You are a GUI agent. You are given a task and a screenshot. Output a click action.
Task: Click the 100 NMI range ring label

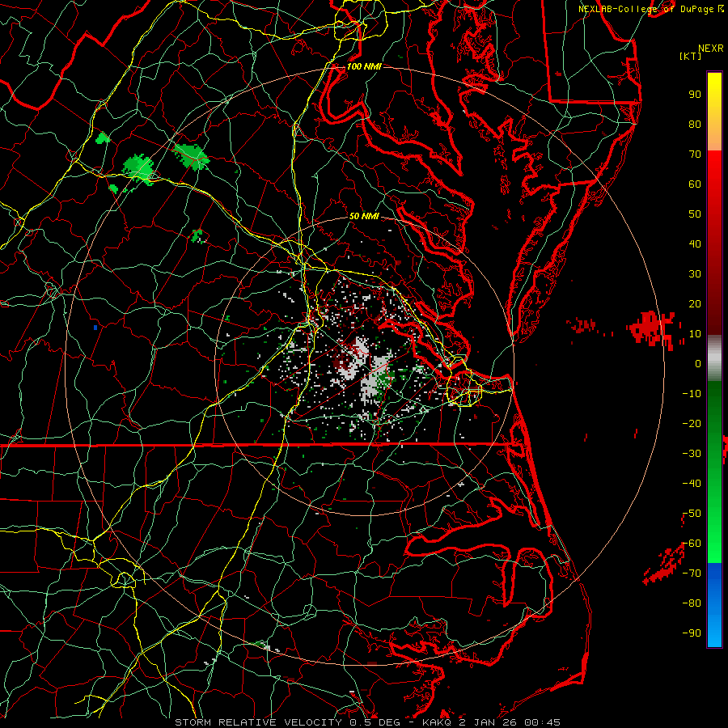click(364, 66)
